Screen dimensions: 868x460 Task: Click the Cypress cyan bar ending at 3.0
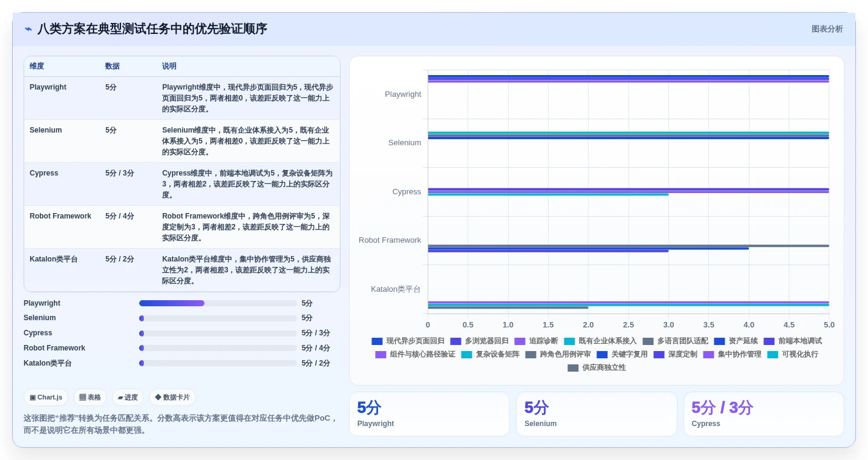point(548,194)
